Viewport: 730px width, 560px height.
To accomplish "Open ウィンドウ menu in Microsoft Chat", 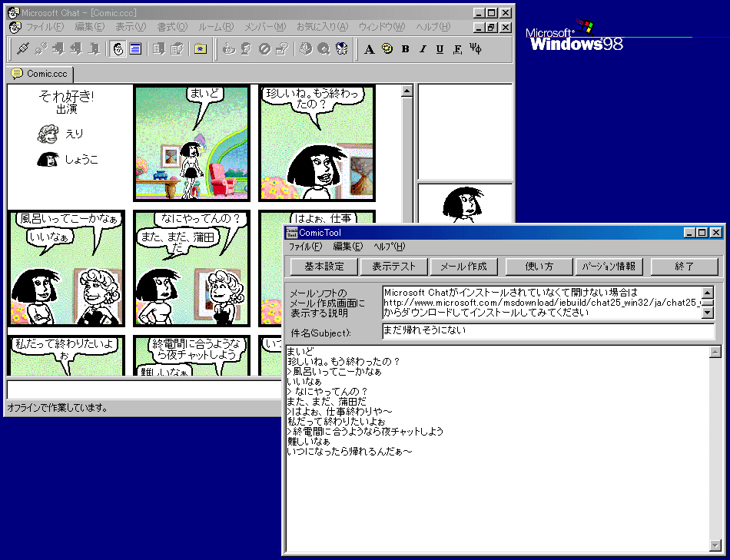I will pyautogui.click(x=382, y=27).
